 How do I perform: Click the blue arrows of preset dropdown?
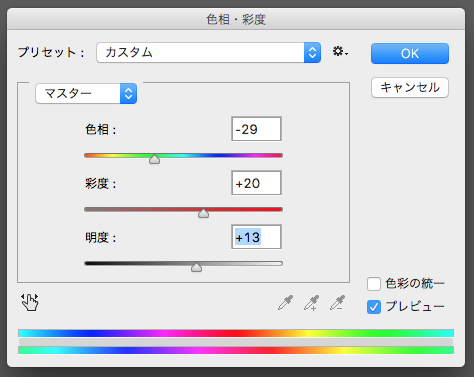pos(312,52)
